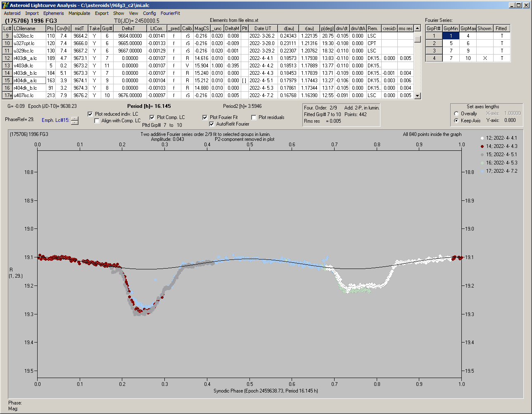The image size is (532, 414).
Task: Click MagCS value 15.904
Action: click(202, 66)
